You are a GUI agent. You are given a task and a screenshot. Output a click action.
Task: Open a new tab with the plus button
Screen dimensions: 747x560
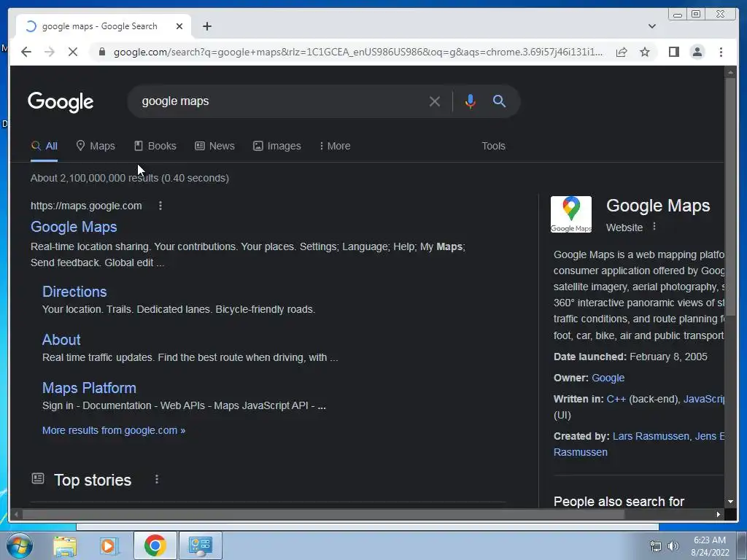coord(206,26)
